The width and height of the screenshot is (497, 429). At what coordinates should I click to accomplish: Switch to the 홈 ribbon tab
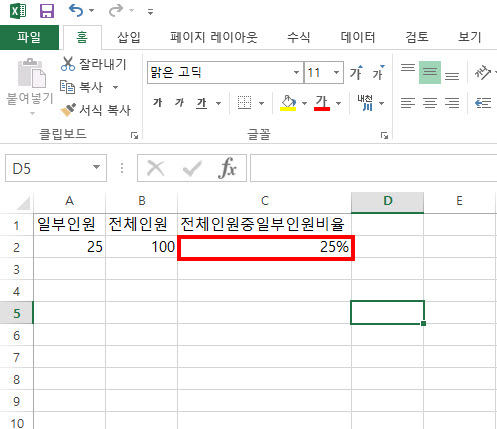tap(82, 37)
